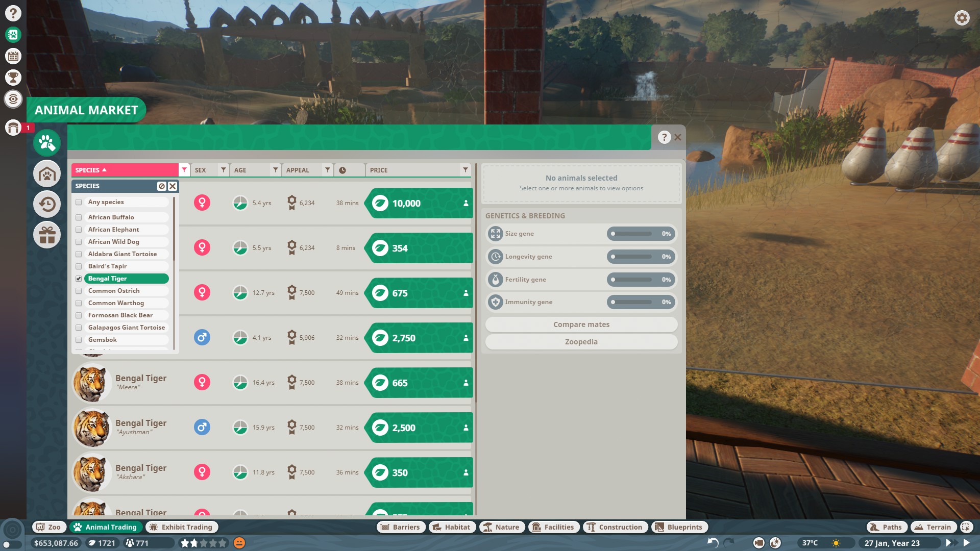Click the Compare mates button
980x551 pixels.
point(581,324)
